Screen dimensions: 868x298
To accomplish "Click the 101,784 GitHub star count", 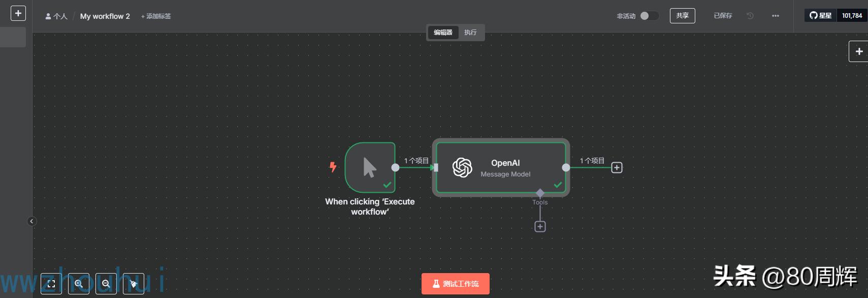I will click(852, 16).
